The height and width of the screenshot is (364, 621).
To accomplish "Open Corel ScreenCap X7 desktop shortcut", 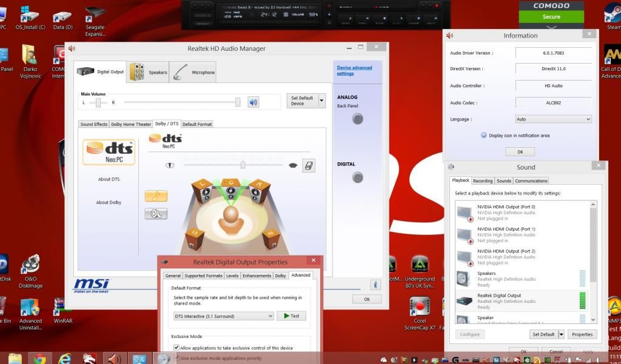I will pyautogui.click(x=420, y=313).
